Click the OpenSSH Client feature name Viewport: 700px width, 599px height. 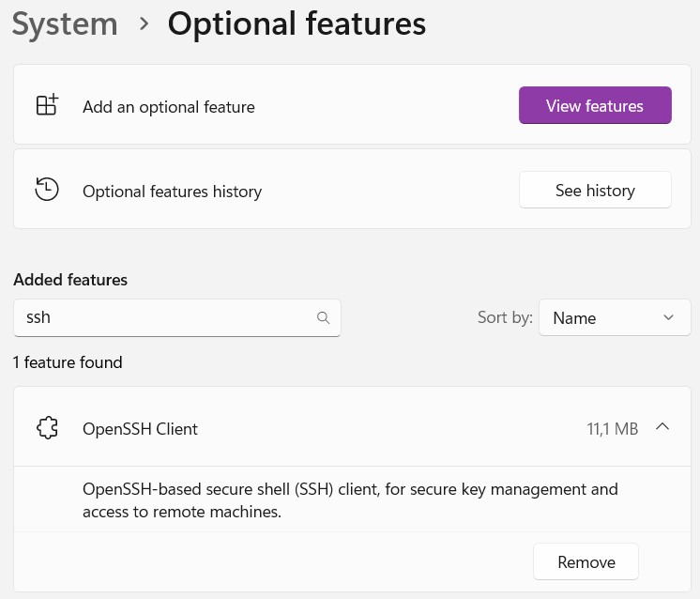(x=140, y=429)
